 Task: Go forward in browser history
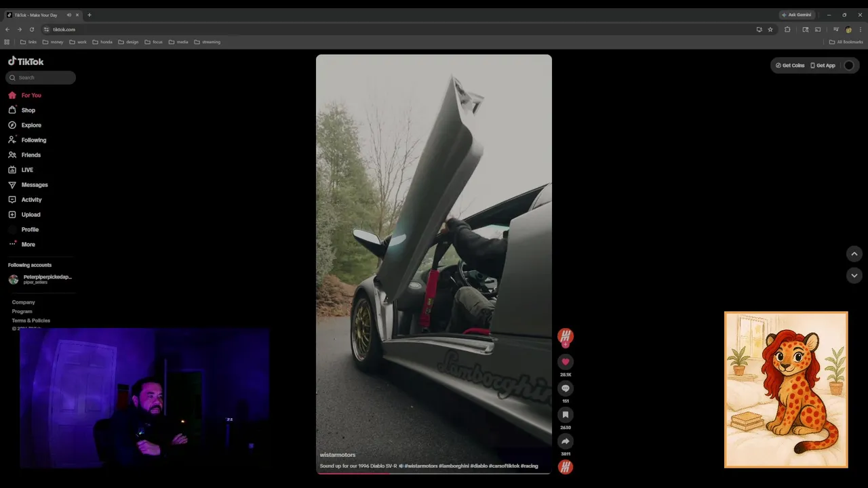pyautogui.click(x=20, y=29)
